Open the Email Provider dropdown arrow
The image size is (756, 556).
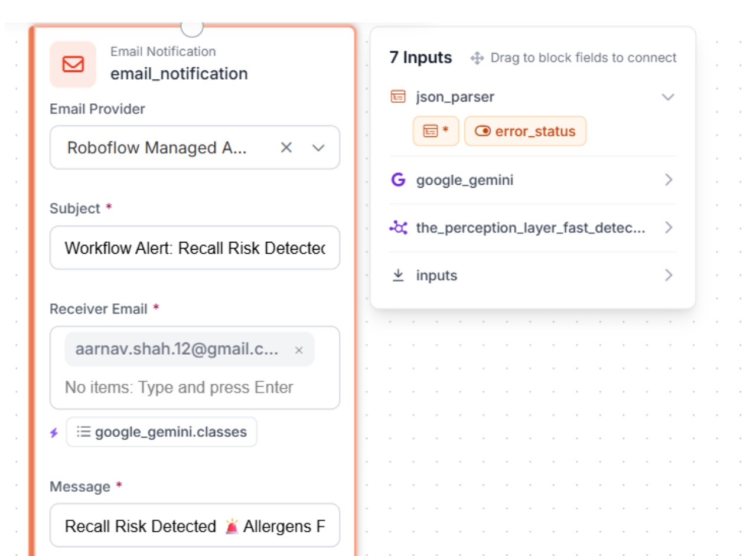(318, 148)
